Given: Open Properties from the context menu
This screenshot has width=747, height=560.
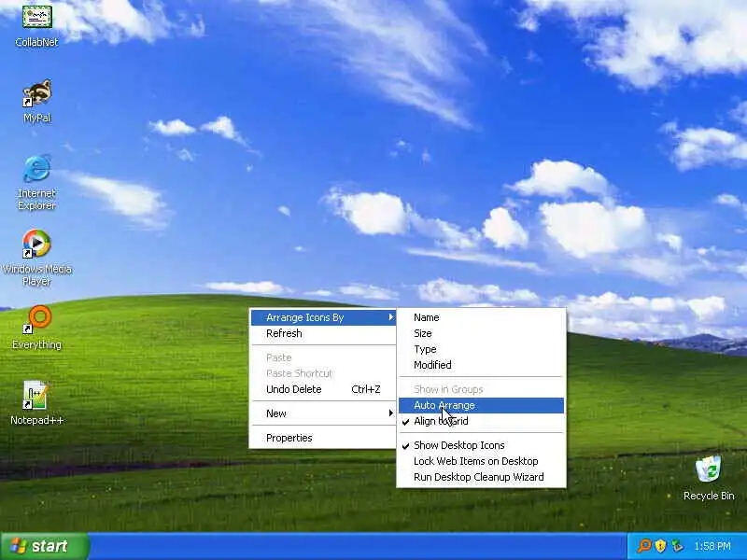Looking at the screenshot, I should [323, 438].
